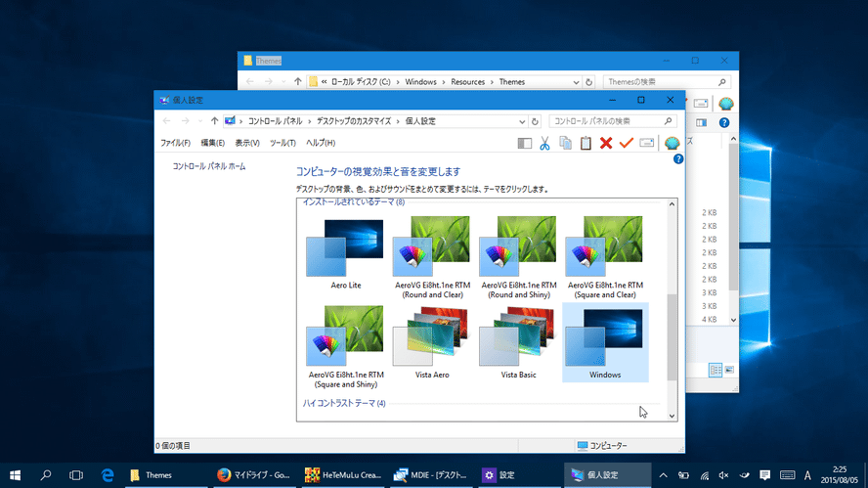This screenshot has height=488, width=868.
Task: Click the red X Delete icon
Action: [x=606, y=144]
